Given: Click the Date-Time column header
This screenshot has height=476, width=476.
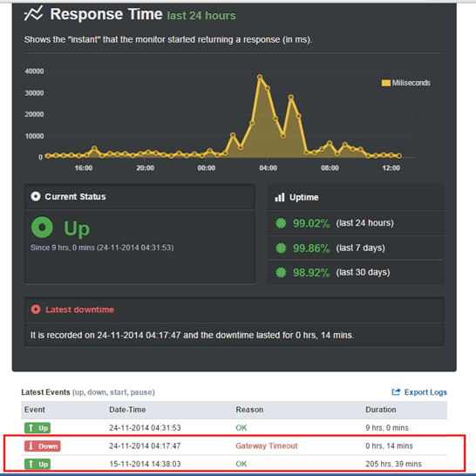Looking at the screenshot, I should click(x=127, y=410).
